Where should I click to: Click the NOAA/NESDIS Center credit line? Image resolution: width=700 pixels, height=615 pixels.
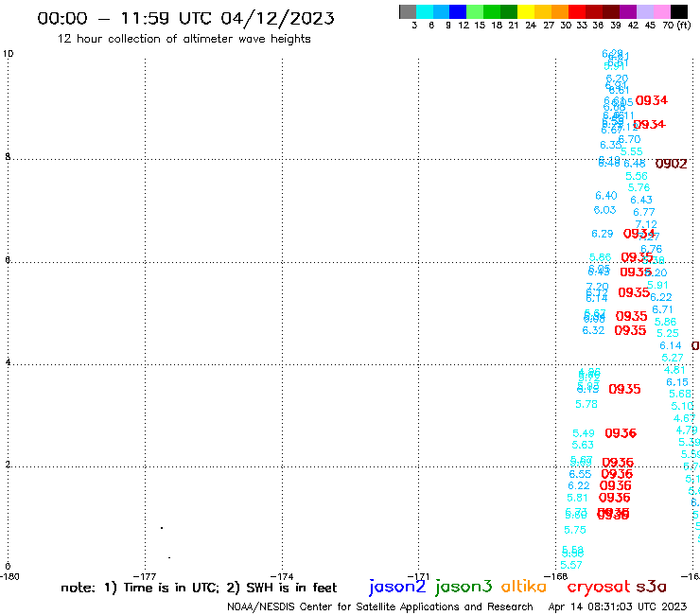(380, 606)
